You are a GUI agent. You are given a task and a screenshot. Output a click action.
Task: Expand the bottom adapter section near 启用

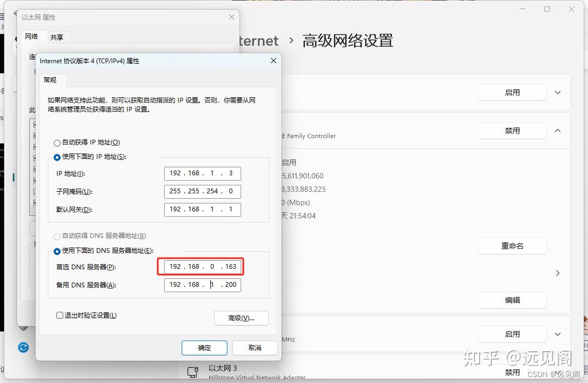click(557, 334)
